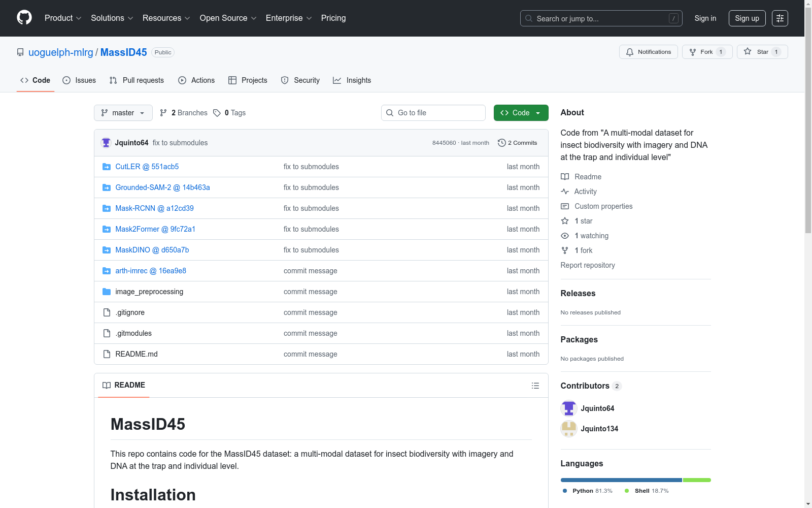Viewport: 812px width, 508px height.
Task: Click the Mask2Former submodule folder icon
Action: click(107, 229)
